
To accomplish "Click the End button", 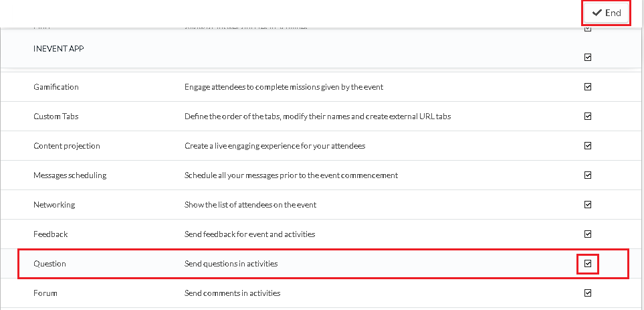I will coord(606,13).
